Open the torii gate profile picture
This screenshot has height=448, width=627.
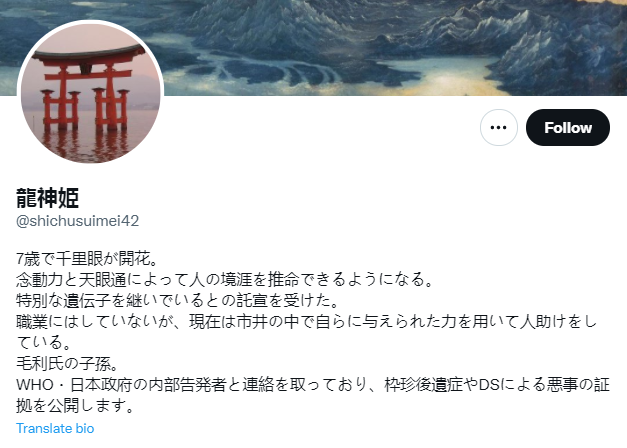click(90, 94)
